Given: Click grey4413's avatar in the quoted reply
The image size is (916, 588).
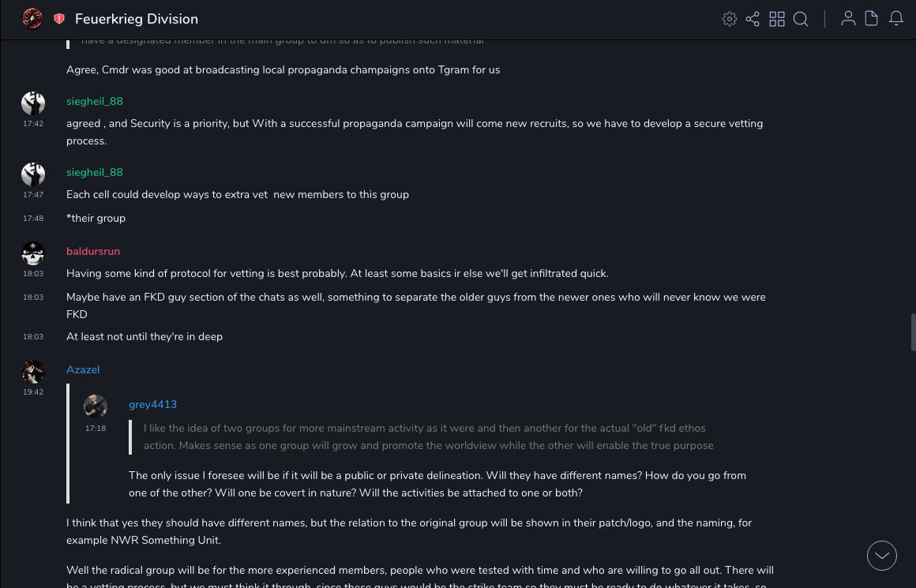Looking at the screenshot, I should pos(96,406).
